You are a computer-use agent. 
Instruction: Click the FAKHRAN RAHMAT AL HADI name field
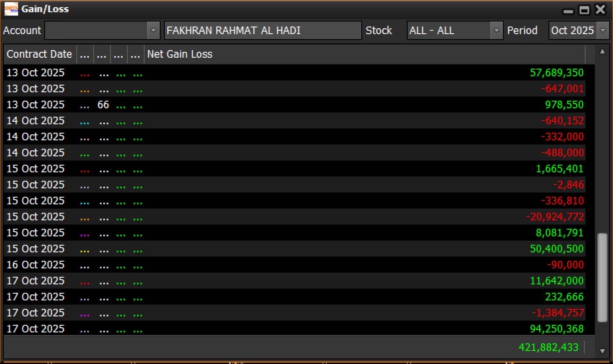pos(263,30)
